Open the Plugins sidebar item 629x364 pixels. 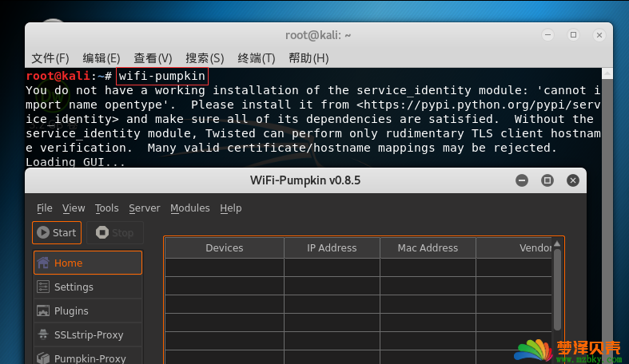pyautogui.click(x=88, y=311)
